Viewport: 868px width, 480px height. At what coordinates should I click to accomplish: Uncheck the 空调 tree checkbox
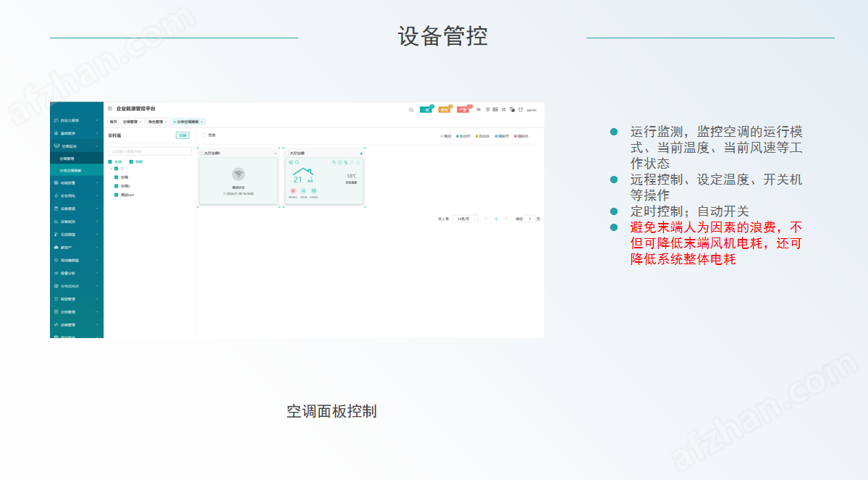117,177
